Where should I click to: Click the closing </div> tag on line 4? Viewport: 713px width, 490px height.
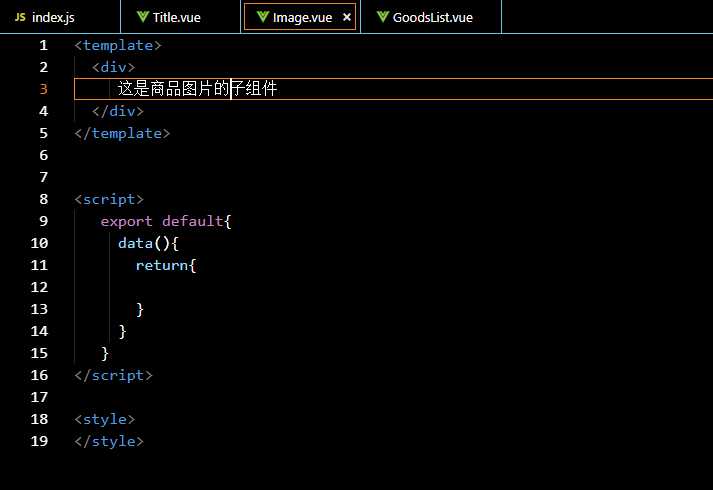tap(118, 111)
